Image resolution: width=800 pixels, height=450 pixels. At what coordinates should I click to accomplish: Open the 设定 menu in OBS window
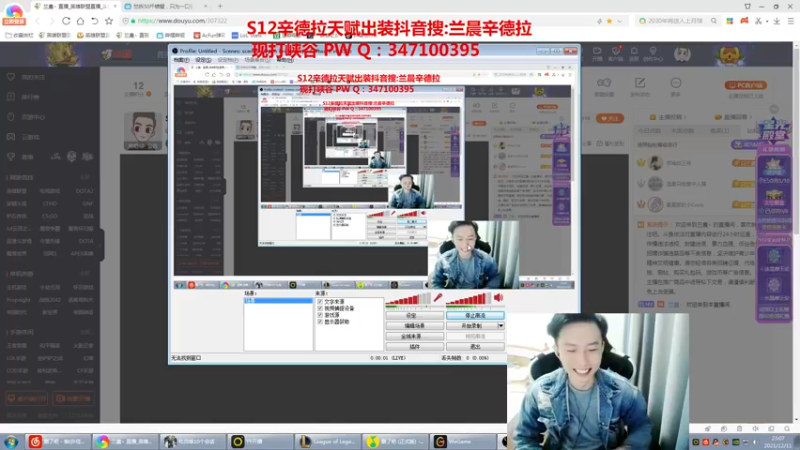coord(203,60)
